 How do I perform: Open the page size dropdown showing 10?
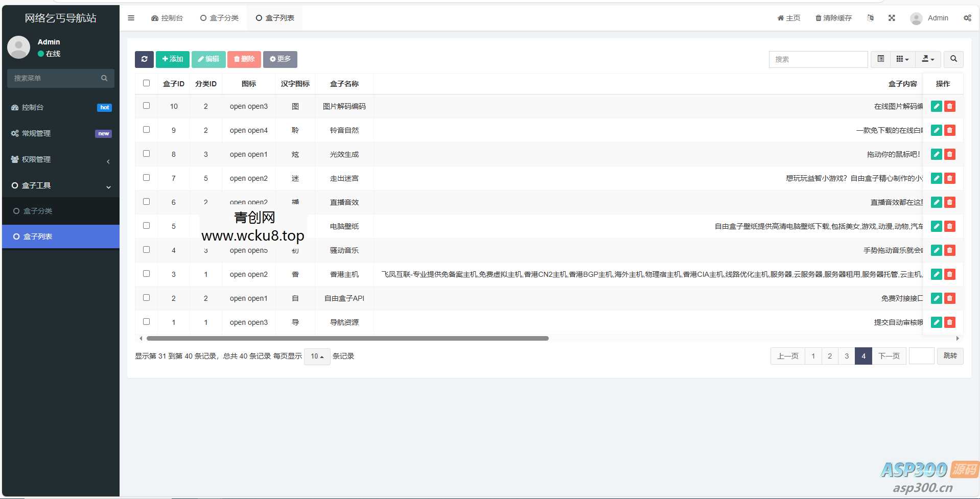click(317, 356)
